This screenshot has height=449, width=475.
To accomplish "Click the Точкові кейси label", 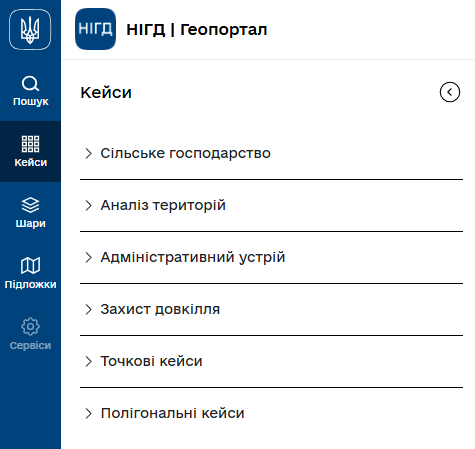I will coord(151,361).
